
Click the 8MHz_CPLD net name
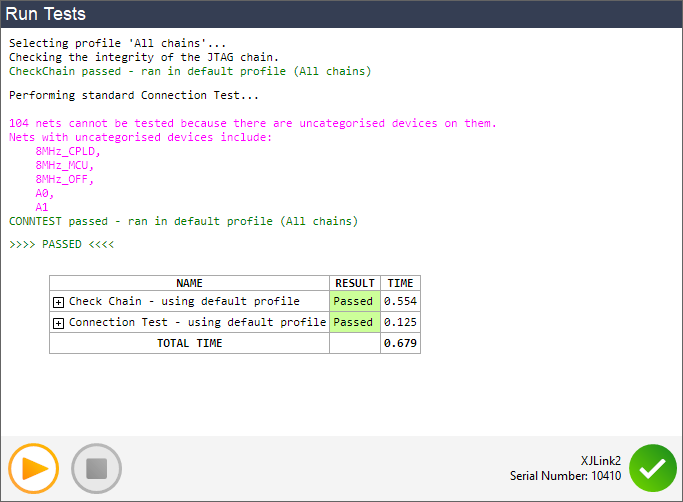(68, 151)
